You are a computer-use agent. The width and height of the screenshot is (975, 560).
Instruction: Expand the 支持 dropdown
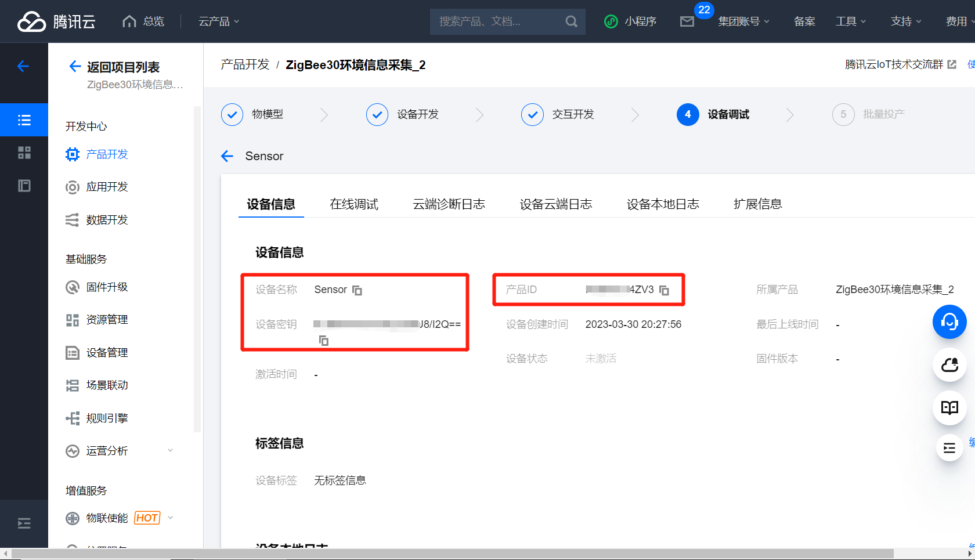coord(906,21)
